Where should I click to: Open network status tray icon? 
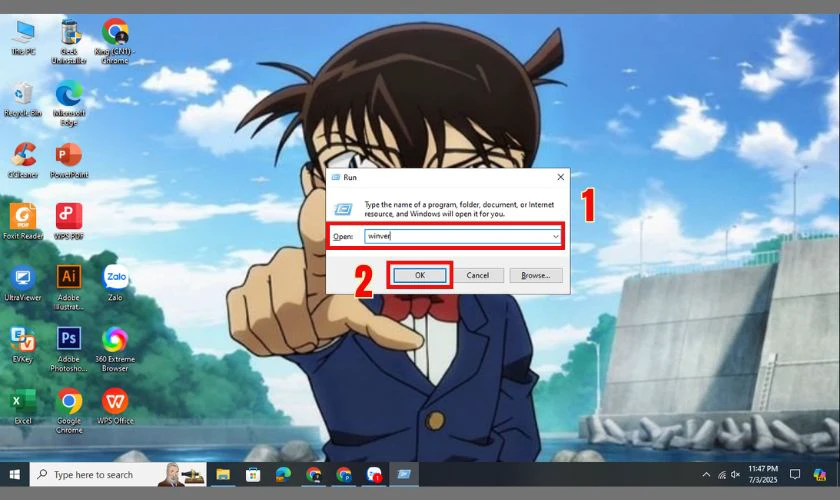tap(722, 475)
